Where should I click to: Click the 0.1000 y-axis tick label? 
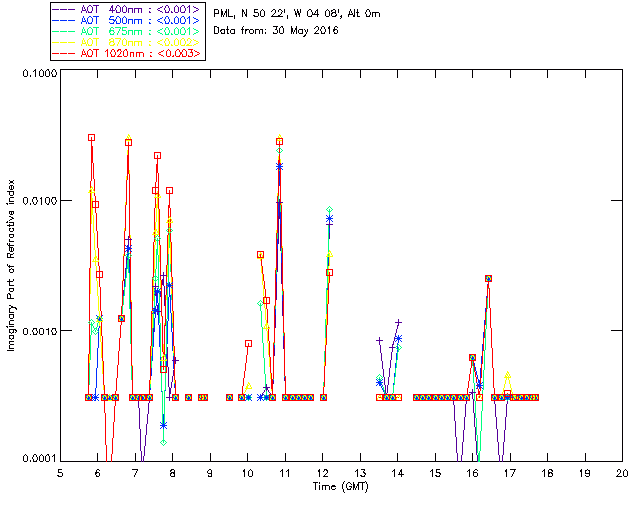tap(36, 74)
